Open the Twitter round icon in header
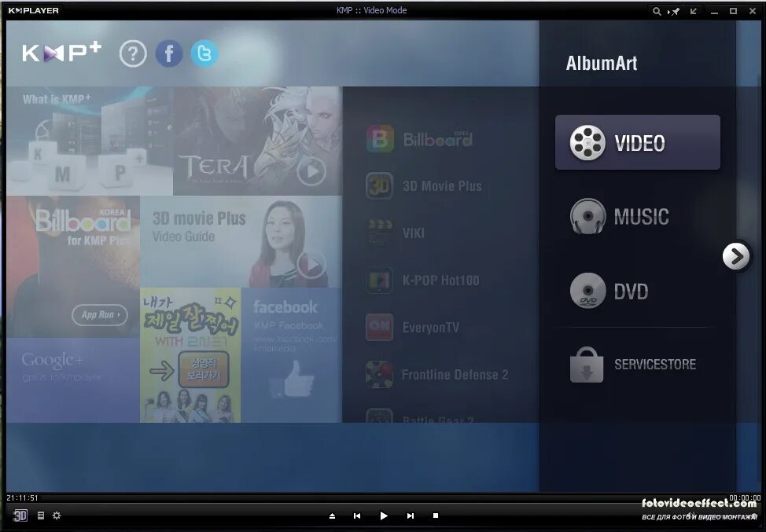 (x=204, y=53)
